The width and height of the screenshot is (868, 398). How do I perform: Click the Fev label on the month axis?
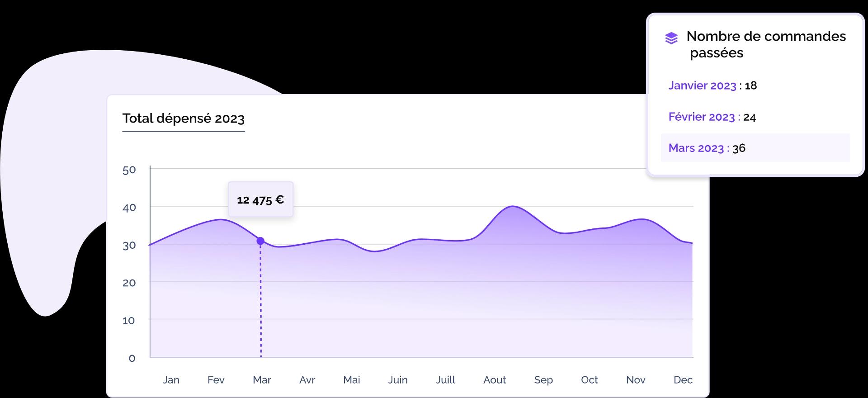point(216,380)
